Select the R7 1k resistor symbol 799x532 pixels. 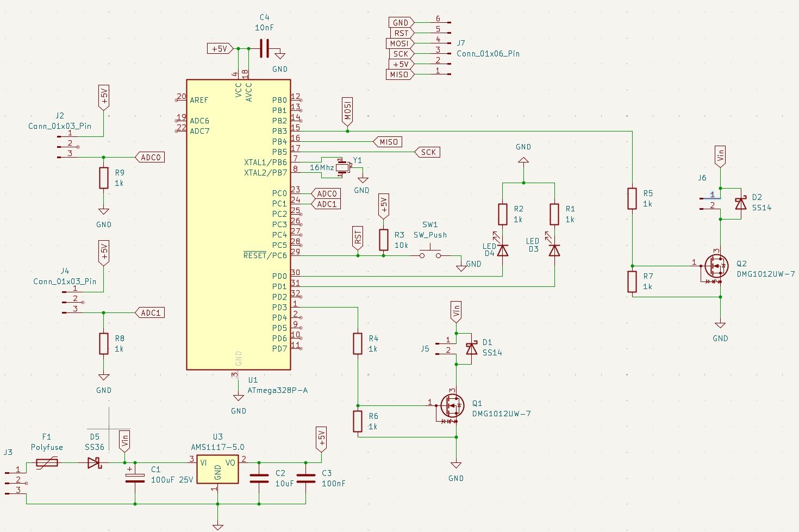[632, 281]
